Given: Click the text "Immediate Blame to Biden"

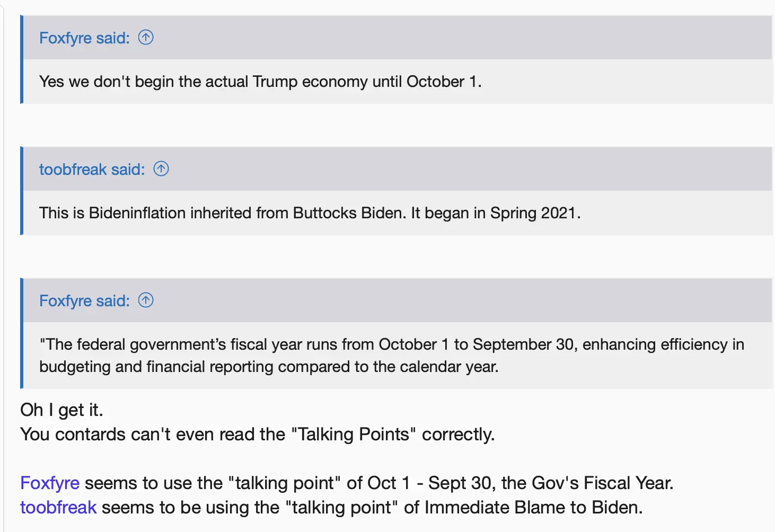Looking at the screenshot, I should click(533, 507).
